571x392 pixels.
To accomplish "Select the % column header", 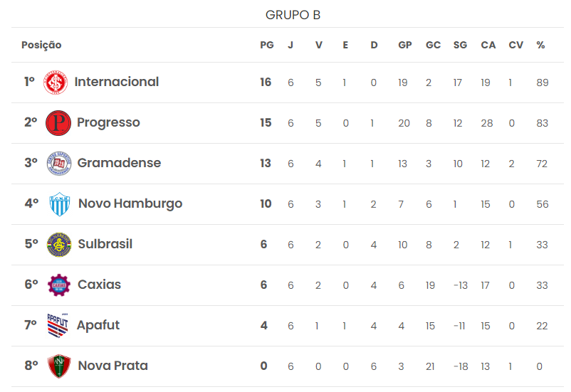I will click(540, 45).
